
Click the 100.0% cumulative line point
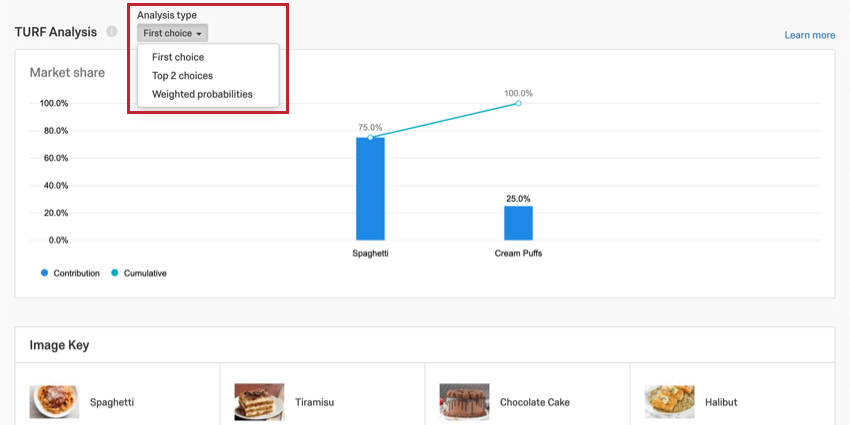click(x=518, y=103)
